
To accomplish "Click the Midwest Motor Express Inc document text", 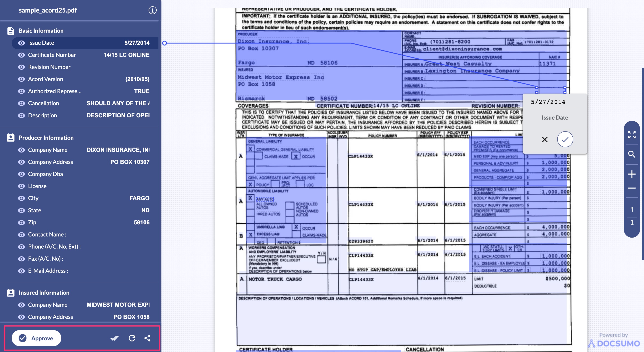I will (281, 77).
